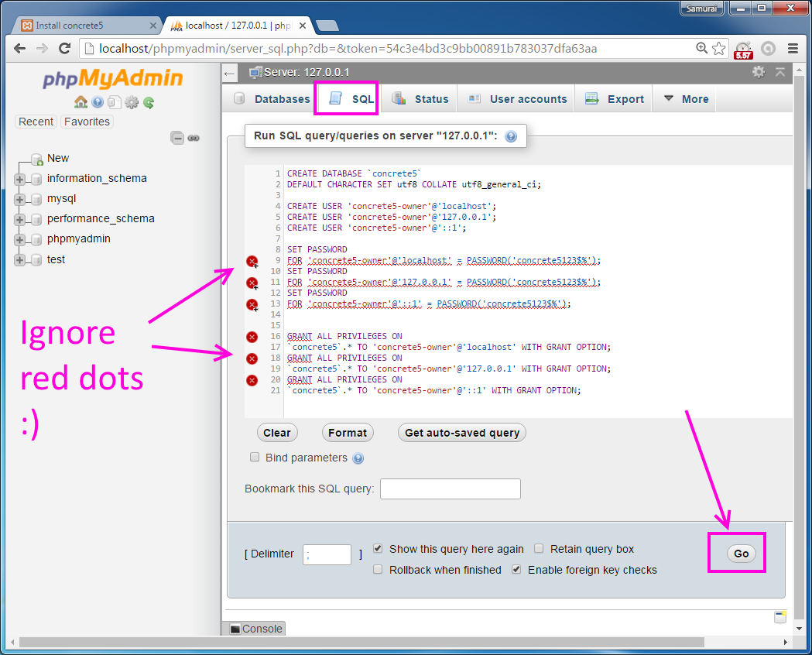812x655 pixels.
Task: Enable Bind parameters checkbox
Action: coord(255,458)
